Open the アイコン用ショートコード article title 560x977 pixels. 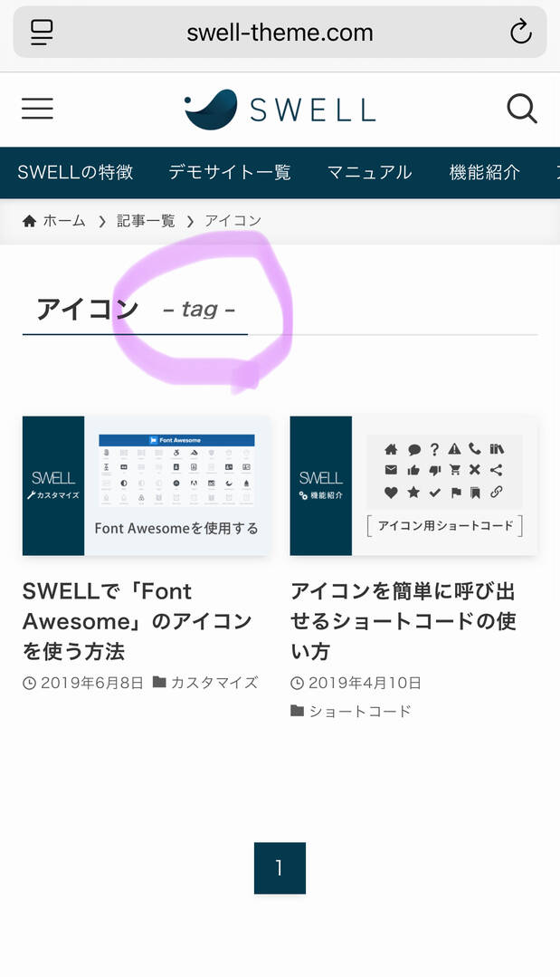(403, 621)
